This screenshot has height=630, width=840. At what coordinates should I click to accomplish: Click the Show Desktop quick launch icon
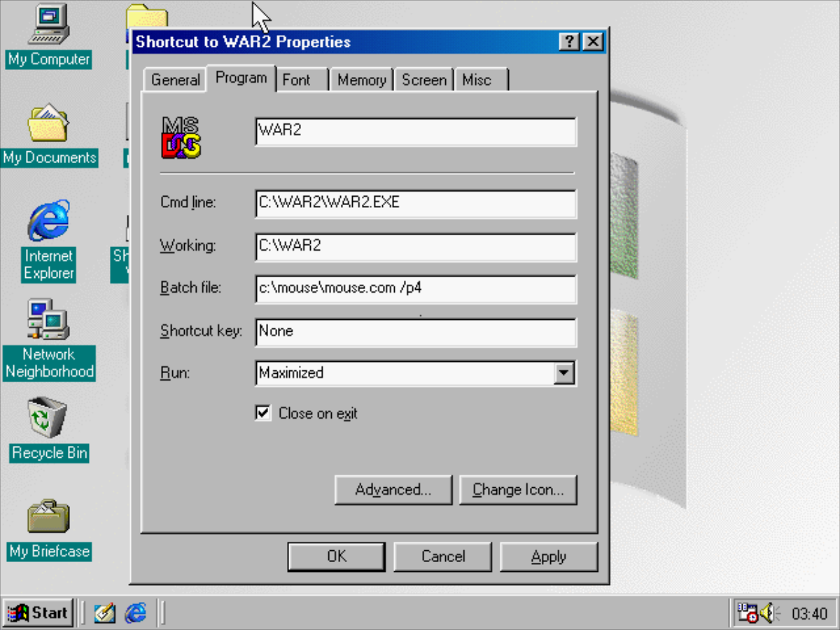point(105,613)
